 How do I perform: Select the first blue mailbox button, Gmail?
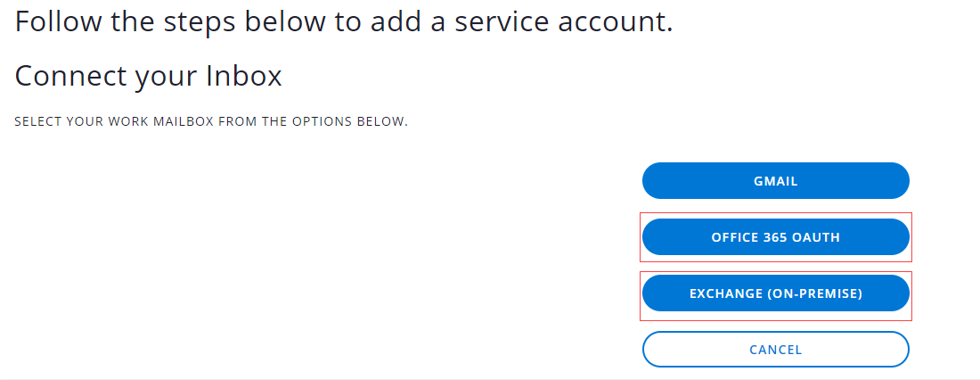pyautogui.click(x=775, y=181)
